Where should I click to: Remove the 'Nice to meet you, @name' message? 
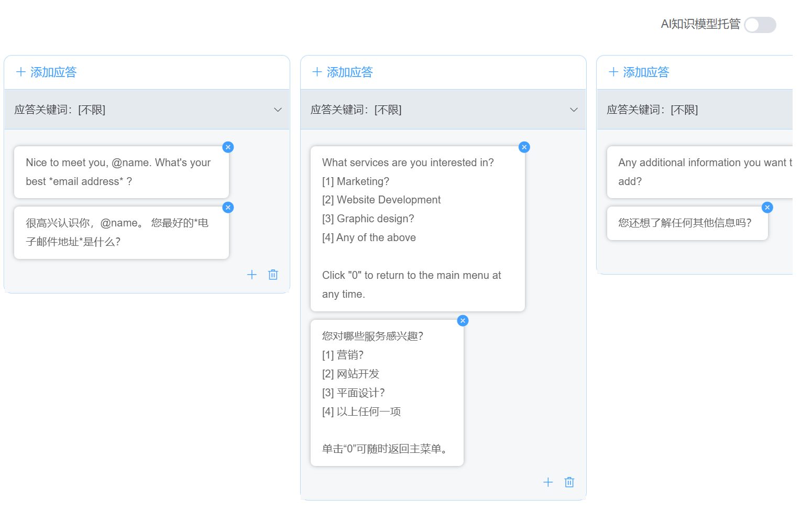pos(228,147)
